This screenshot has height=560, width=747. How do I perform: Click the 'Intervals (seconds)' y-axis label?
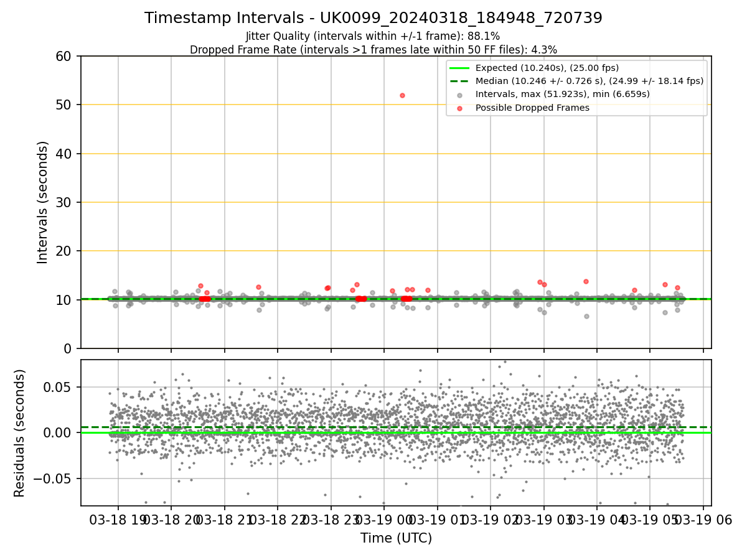tap(42, 202)
